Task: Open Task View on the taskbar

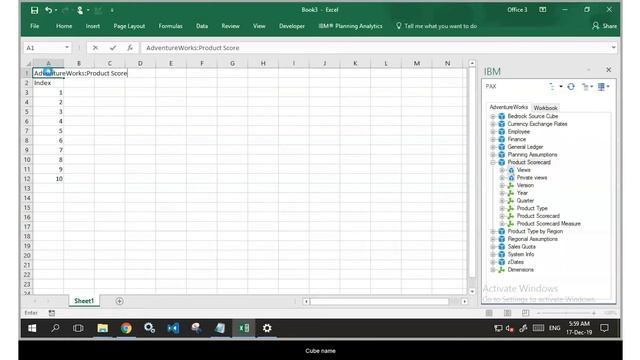Action: [78, 328]
